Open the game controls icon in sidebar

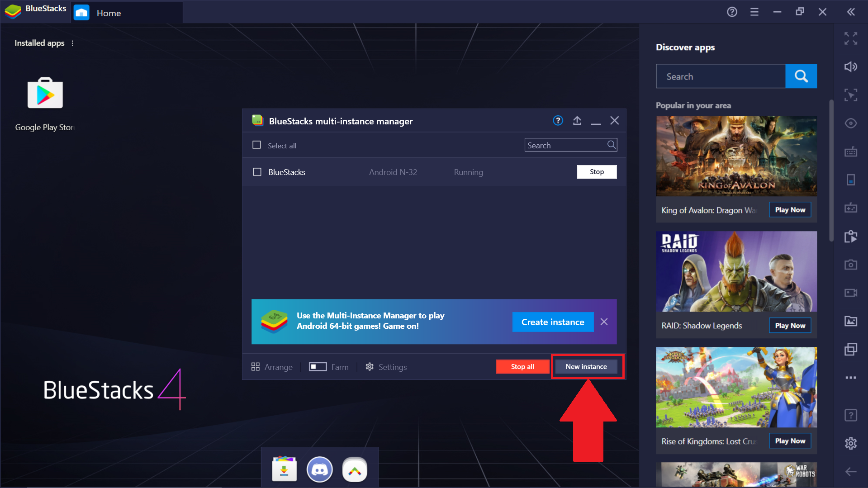[851, 208]
